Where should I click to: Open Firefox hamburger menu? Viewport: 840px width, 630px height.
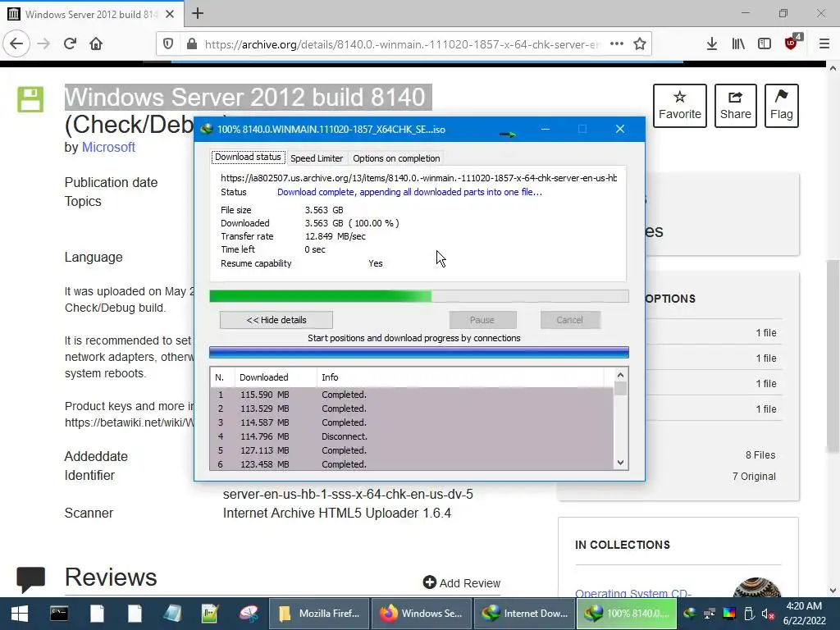click(x=824, y=44)
